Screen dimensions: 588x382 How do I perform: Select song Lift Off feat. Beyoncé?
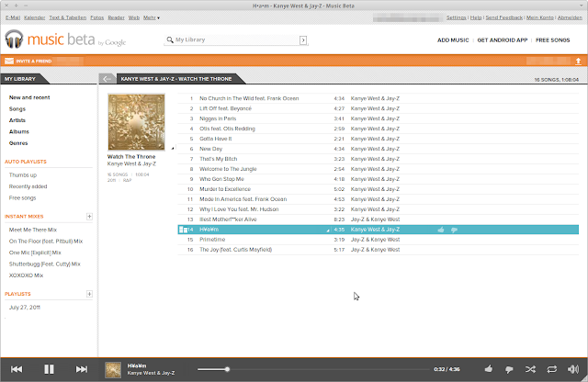click(x=378, y=108)
